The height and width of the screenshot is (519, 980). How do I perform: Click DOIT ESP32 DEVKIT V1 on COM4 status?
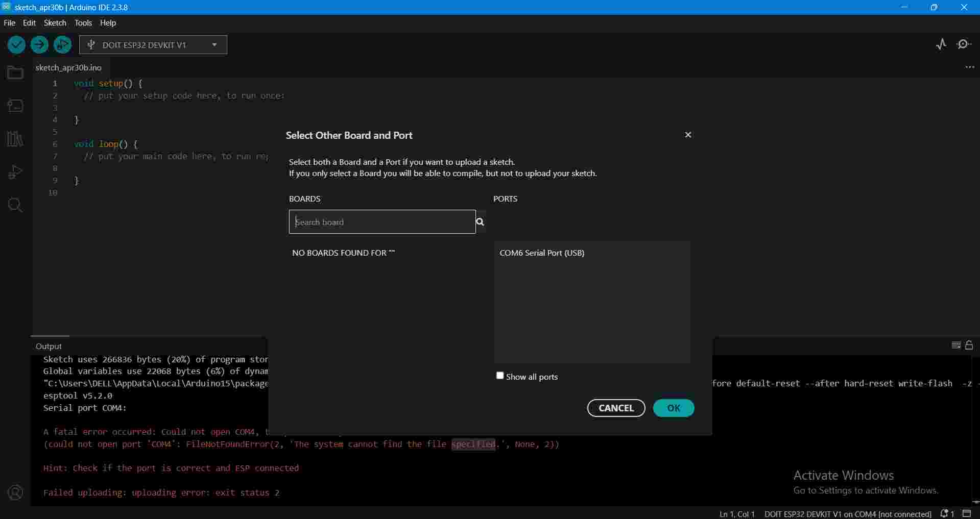click(848, 514)
